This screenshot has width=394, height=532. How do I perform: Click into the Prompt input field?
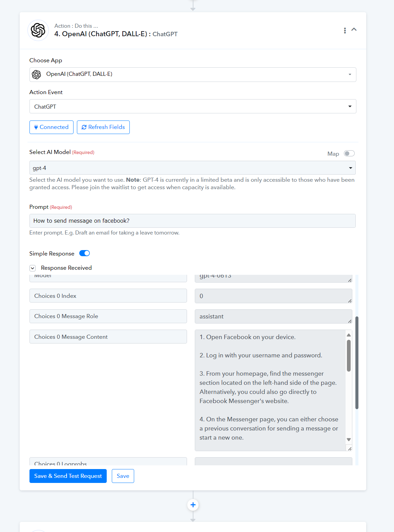192,221
